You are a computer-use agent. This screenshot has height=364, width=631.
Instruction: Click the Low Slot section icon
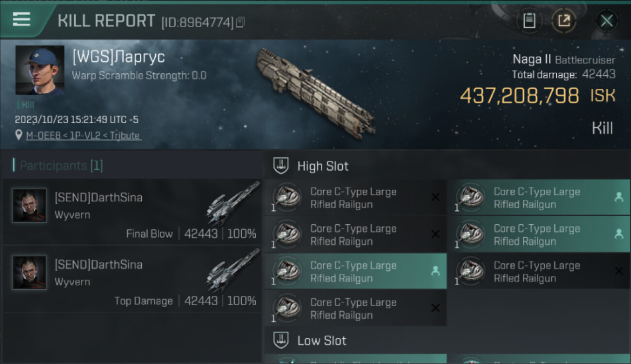click(x=282, y=340)
